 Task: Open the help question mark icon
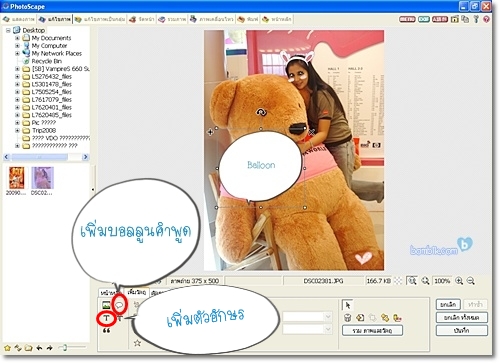486,19
